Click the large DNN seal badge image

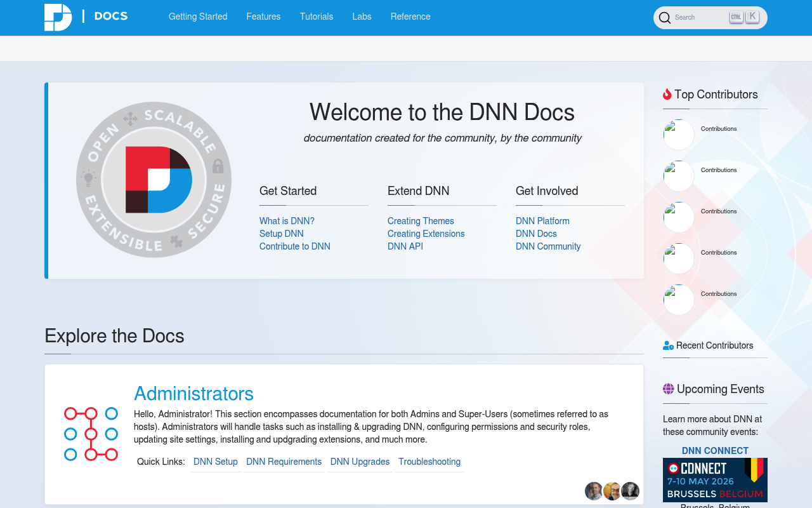[154, 180]
